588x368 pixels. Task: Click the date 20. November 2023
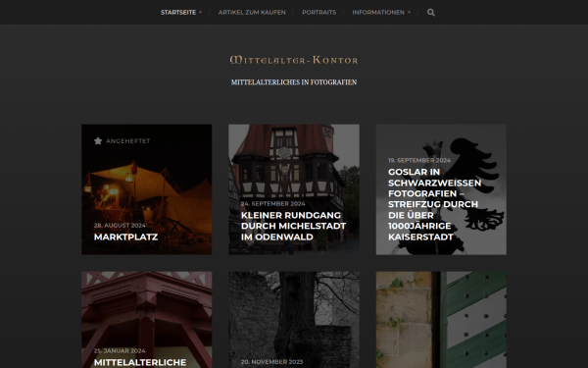(x=271, y=362)
